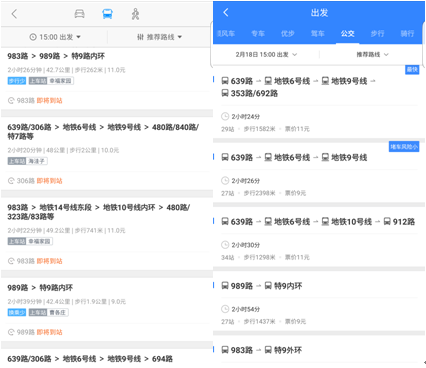The height and width of the screenshot is (368, 426).
Task: Click the 2小时24分 duration clock icon
Action: pyautogui.click(x=225, y=116)
